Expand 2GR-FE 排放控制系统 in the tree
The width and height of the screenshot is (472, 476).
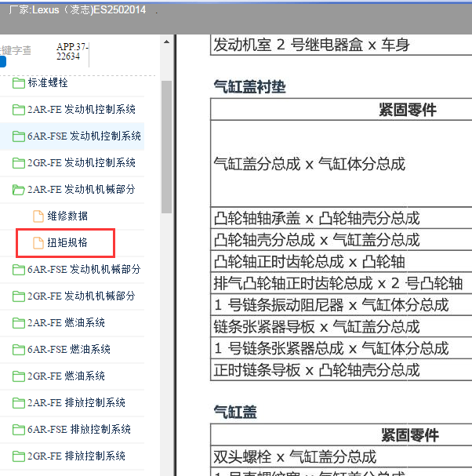point(76,456)
